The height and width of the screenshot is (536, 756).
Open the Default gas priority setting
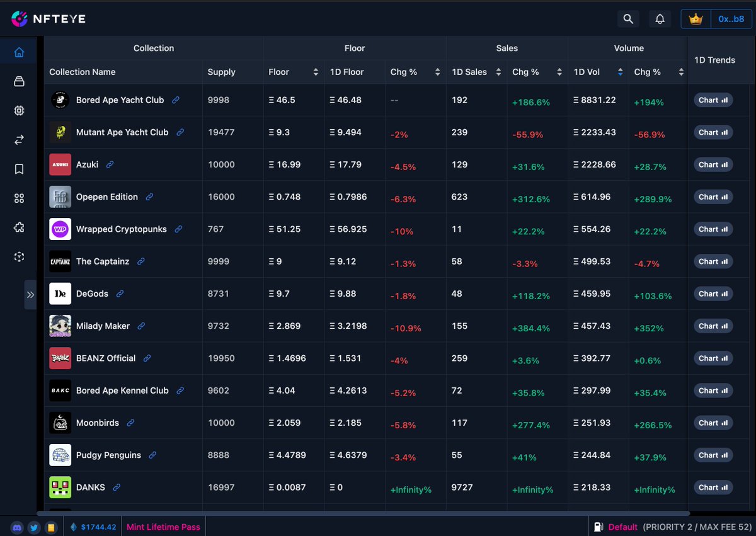point(622,527)
